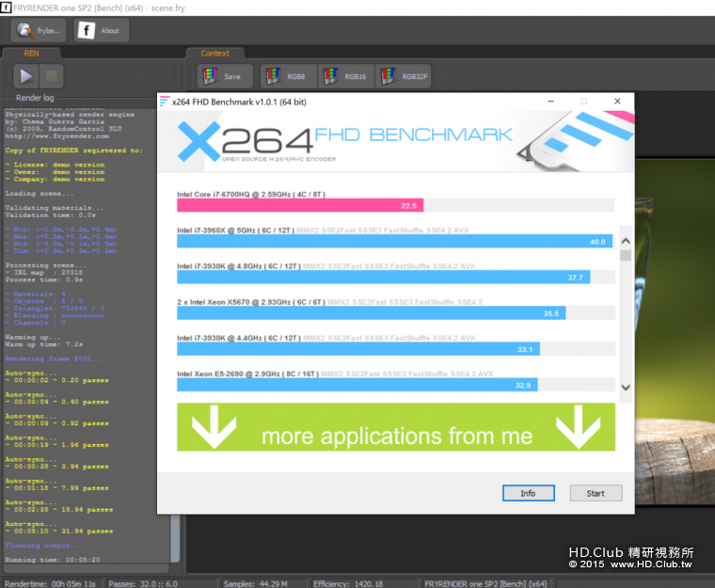Minimize the x264 FHD Benchmark window
This screenshot has width=715, height=588.
[x=549, y=102]
